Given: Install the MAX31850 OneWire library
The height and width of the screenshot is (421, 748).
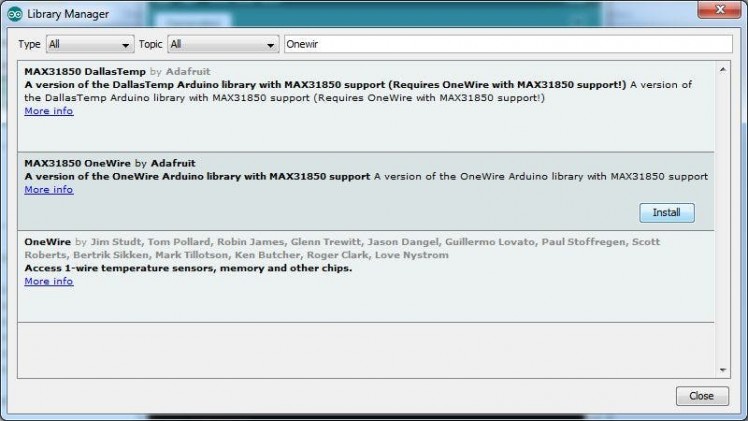Looking at the screenshot, I should [666, 213].
